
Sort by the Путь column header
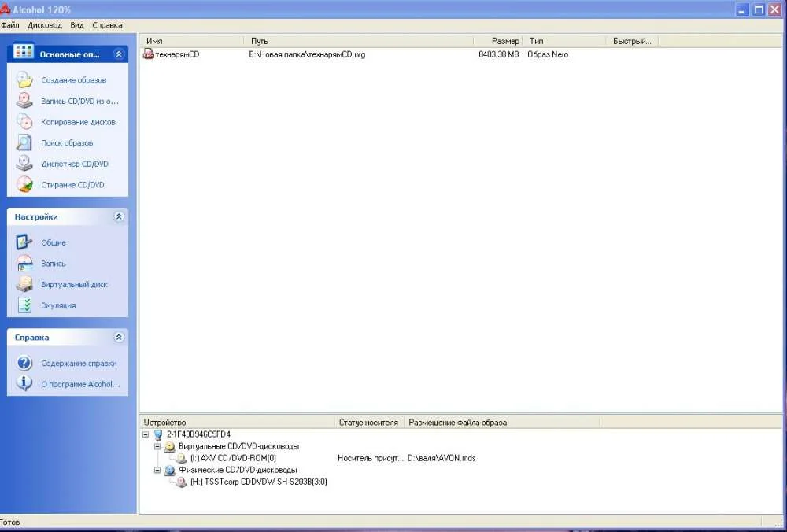(359, 41)
